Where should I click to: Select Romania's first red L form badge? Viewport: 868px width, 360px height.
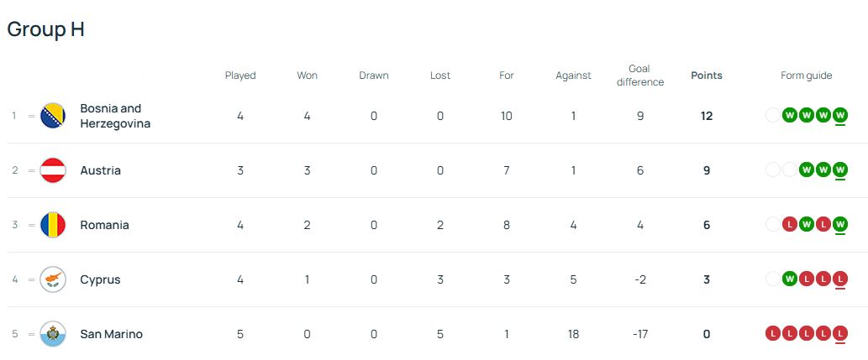point(790,225)
